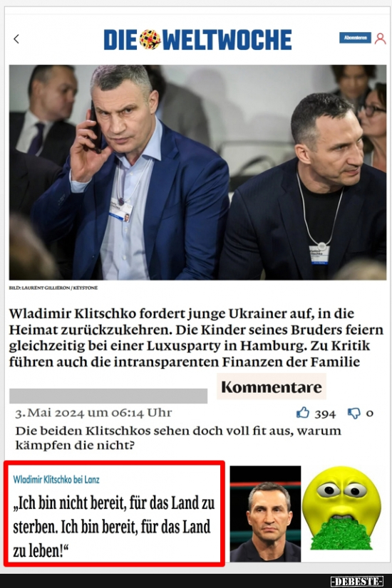Screen dimensions: 392x588
Task: Click the photo credit Laurent Gillieron / Keystone
Action: pos(53,288)
